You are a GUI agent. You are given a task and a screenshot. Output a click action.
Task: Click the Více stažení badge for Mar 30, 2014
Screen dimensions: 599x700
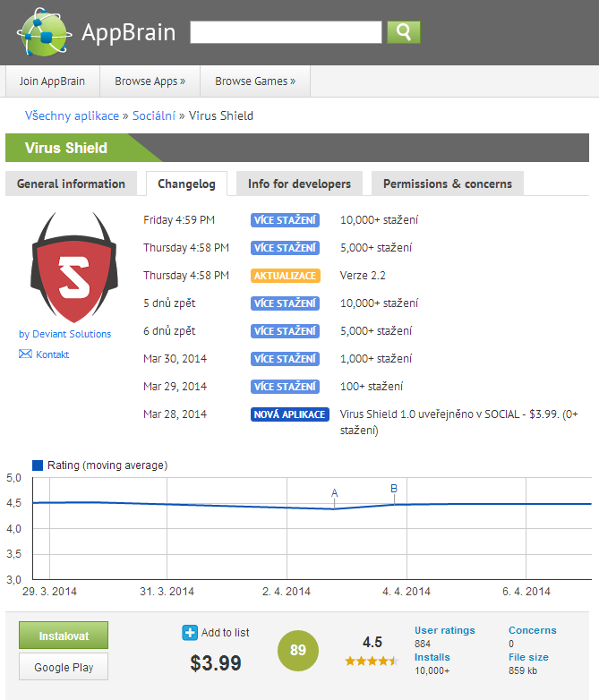click(x=285, y=359)
